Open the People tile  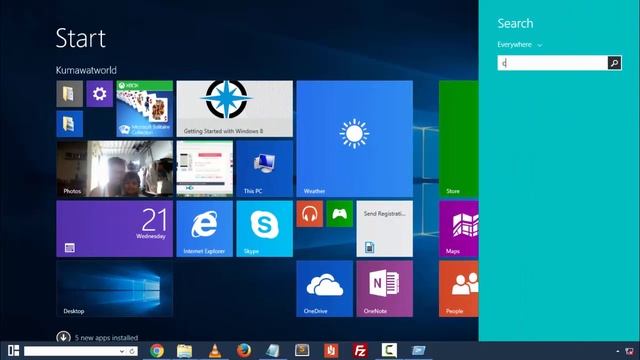tap(458, 289)
